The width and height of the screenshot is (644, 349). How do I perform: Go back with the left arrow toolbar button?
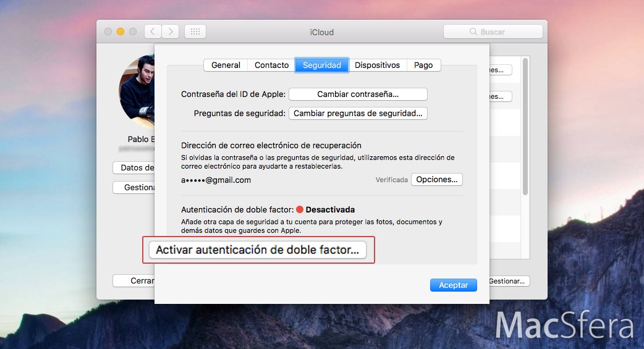tap(153, 32)
